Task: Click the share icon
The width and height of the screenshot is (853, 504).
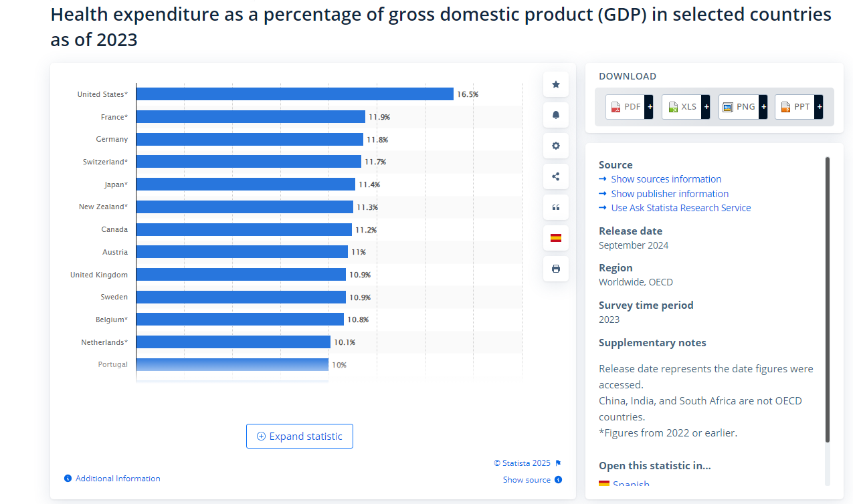Action: click(555, 176)
